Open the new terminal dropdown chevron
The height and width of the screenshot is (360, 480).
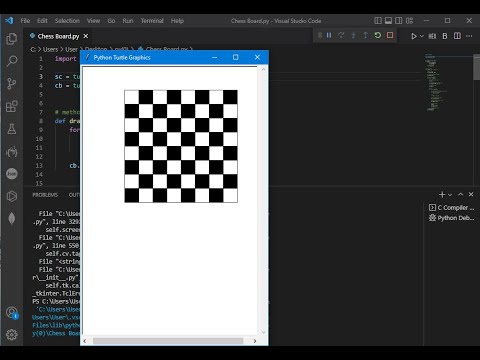click(x=450, y=194)
